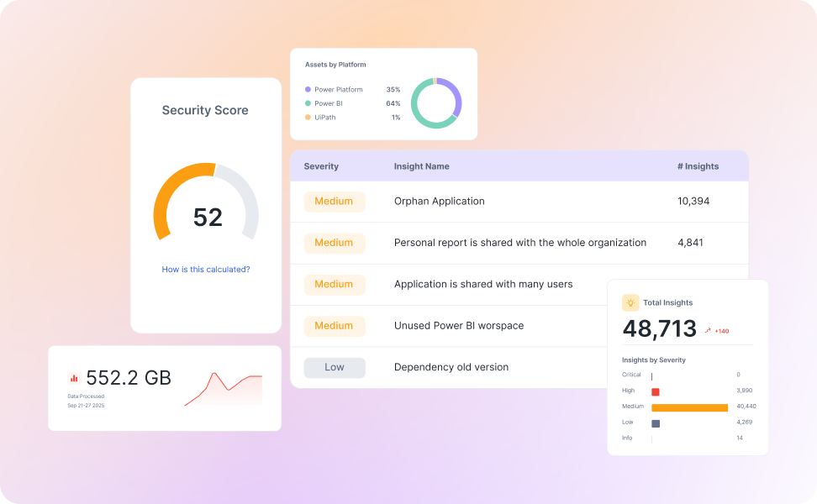Toggle the Medium badge on Unused Power BI workspace

(x=334, y=326)
